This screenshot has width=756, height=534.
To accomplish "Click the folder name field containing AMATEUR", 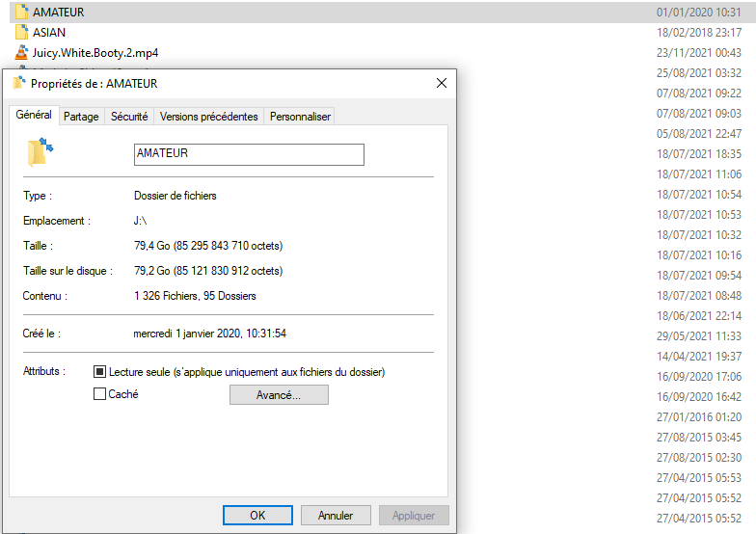I will coord(248,154).
